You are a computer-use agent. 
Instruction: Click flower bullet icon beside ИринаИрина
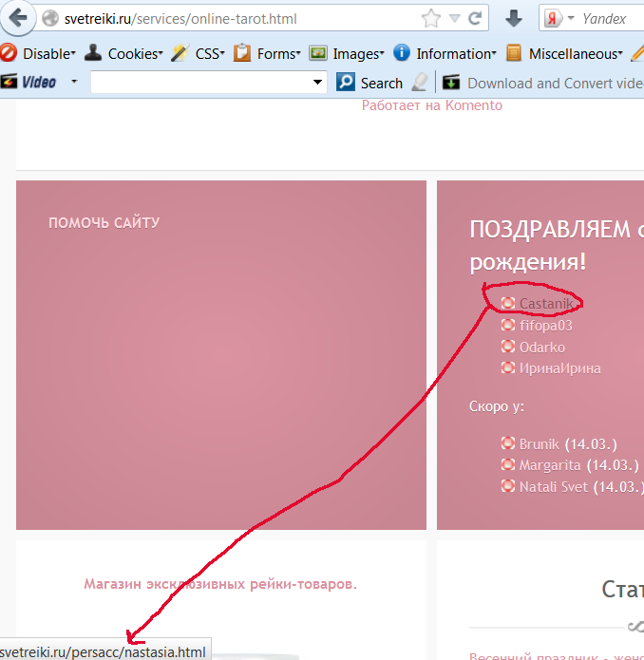[508, 368]
